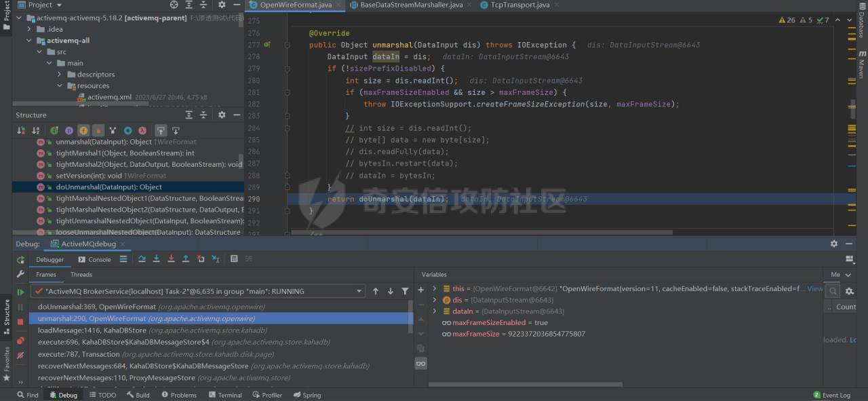Select opened file target icon in Project
The height and width of the screenshot is (401, 868).
coord(174,5)
